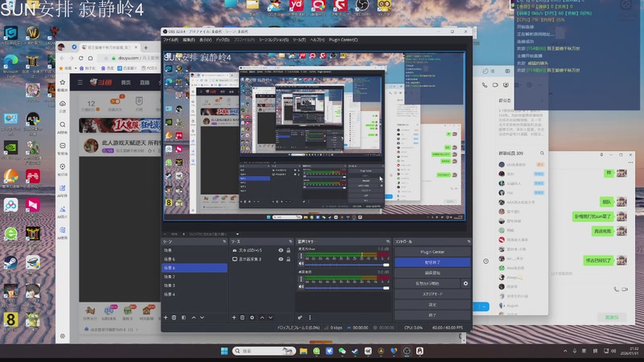This screenshot has width=644, height=362.
Task: Open Douyu hamburger menu in browser
Action: [x=80, y=83]
